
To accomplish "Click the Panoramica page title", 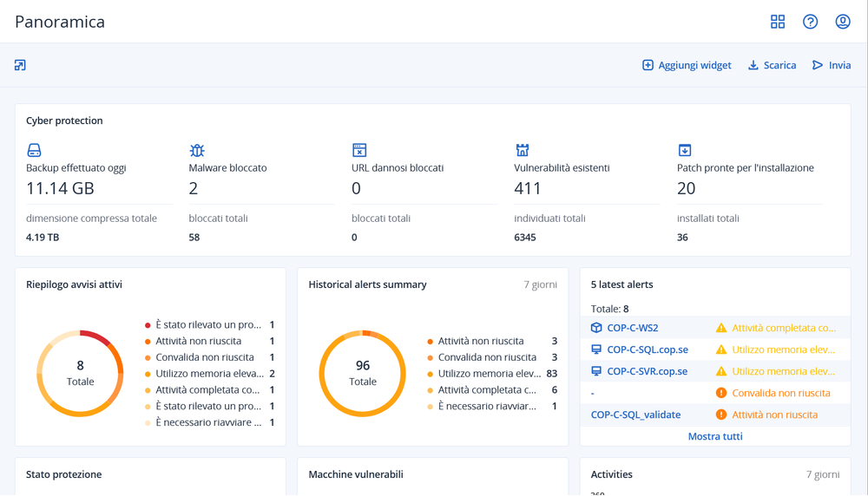I will (x=60, y=22).
